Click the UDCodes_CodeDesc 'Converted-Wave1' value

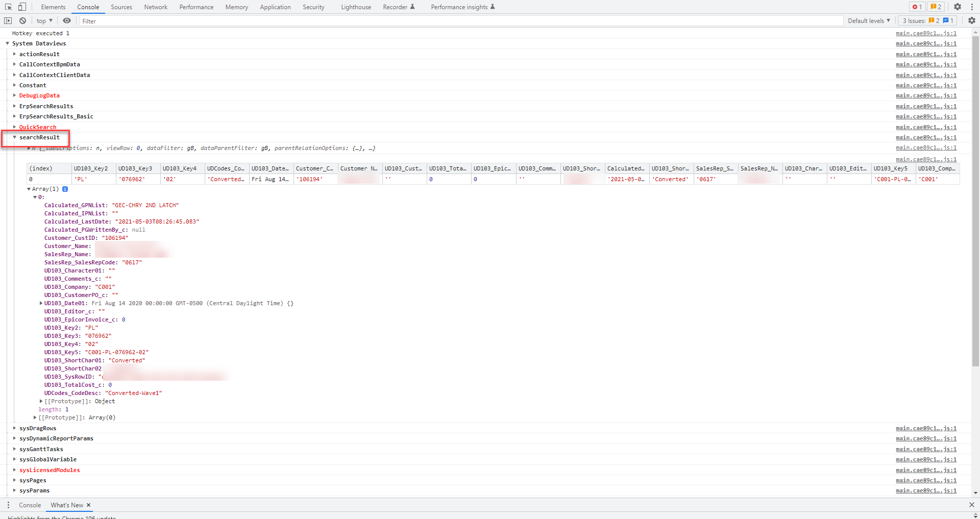click(134, 393)
